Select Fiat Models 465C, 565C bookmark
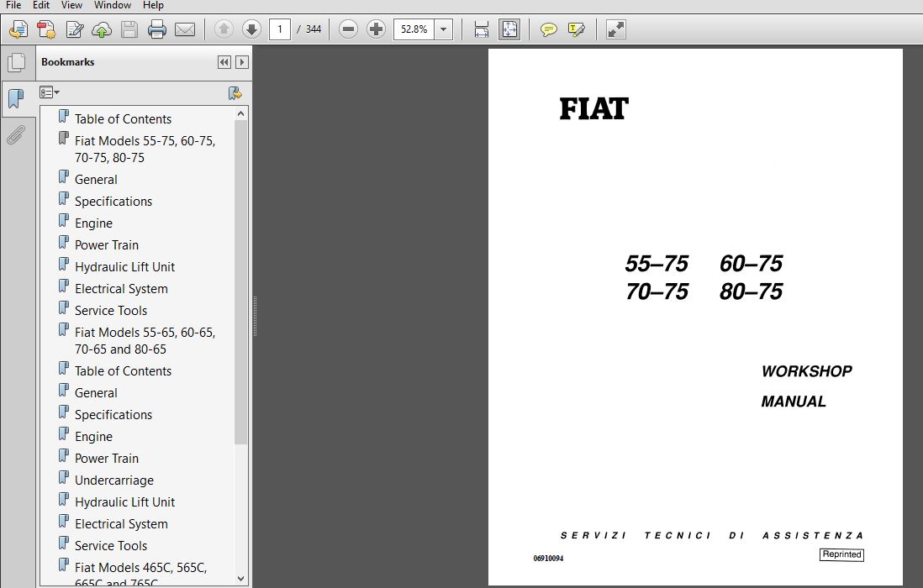 140,575
